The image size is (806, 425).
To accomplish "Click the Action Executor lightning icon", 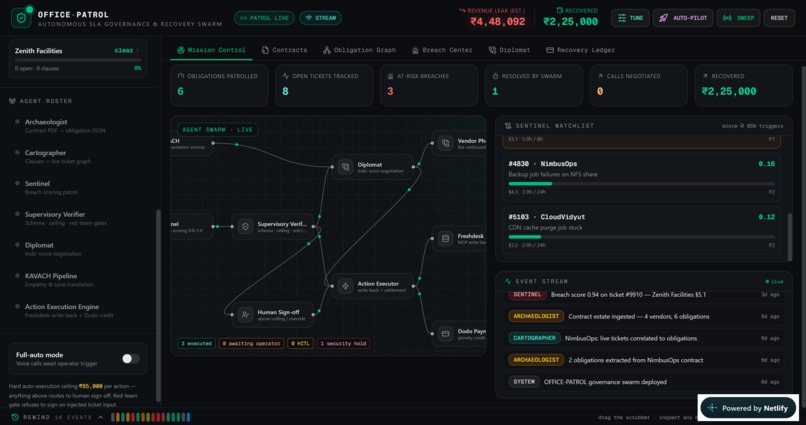I will 345,286.
